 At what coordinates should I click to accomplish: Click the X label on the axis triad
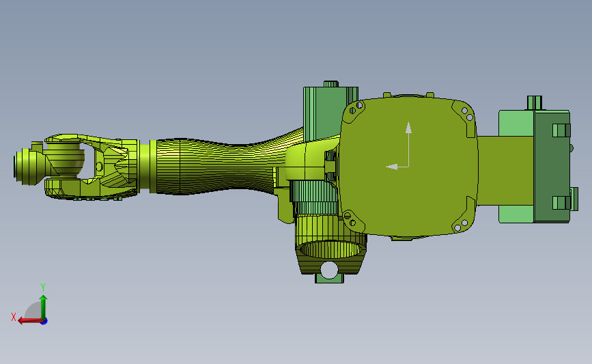[14, 317]
